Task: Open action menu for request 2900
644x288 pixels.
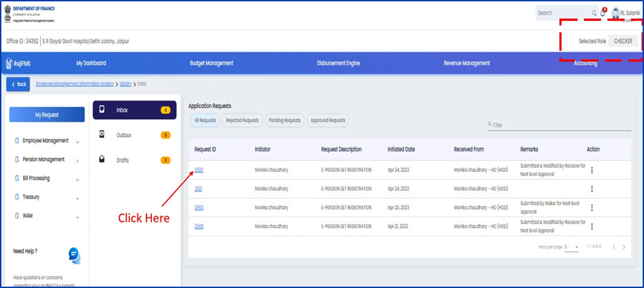Action: 592,208
